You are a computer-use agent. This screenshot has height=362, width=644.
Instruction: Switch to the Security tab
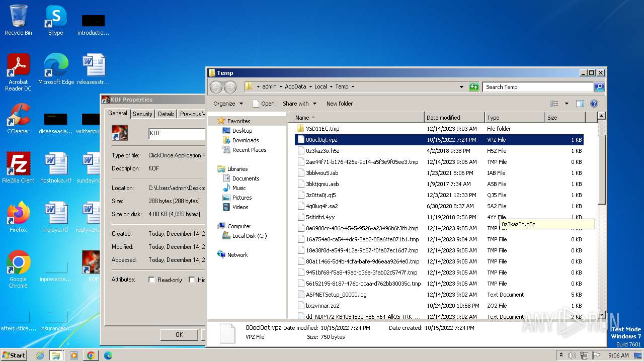pyautogui.click(x=142, y=114)
